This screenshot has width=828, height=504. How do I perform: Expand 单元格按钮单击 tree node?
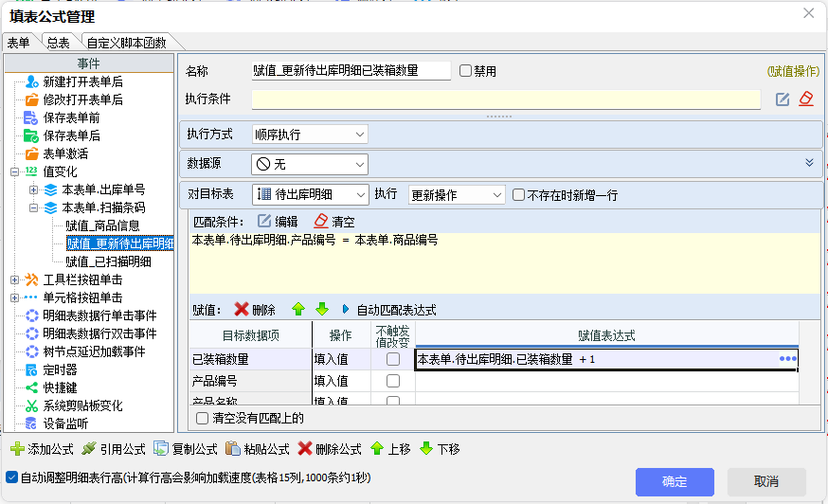[x=15, y=297]
